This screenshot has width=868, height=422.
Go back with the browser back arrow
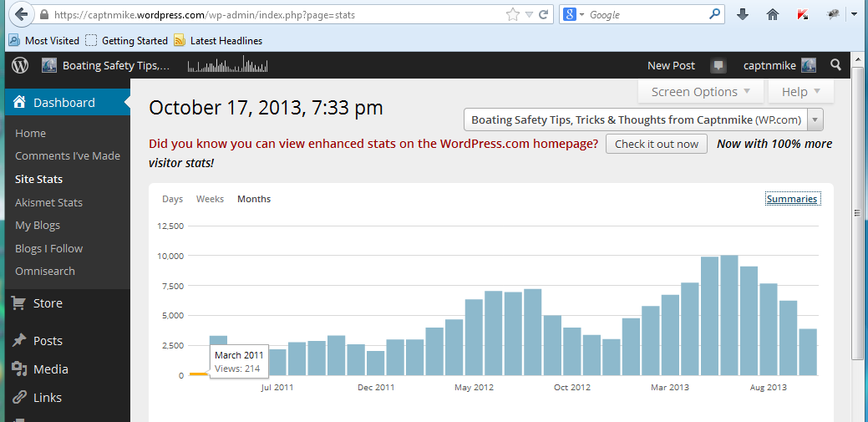coord(22,14)
